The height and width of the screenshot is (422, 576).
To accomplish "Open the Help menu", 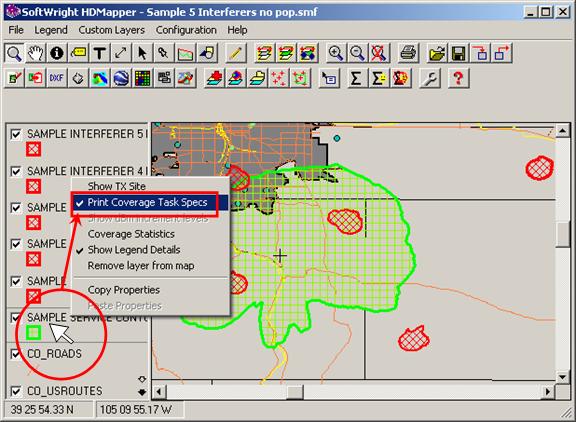I will pyautogui.click(x=237, y=30).
